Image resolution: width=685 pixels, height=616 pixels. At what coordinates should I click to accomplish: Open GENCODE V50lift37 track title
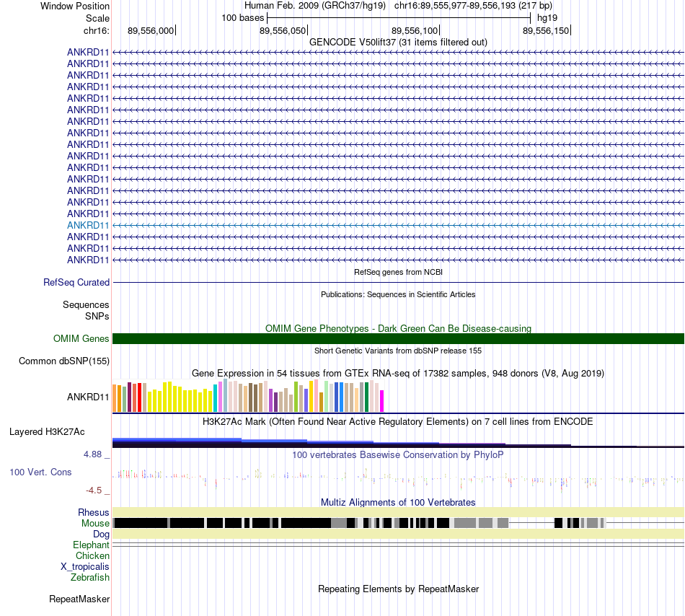point(398,42)
